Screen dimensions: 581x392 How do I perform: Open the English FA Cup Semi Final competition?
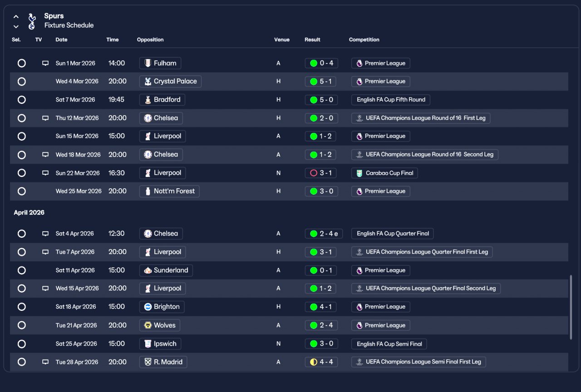tap(389, 343)
